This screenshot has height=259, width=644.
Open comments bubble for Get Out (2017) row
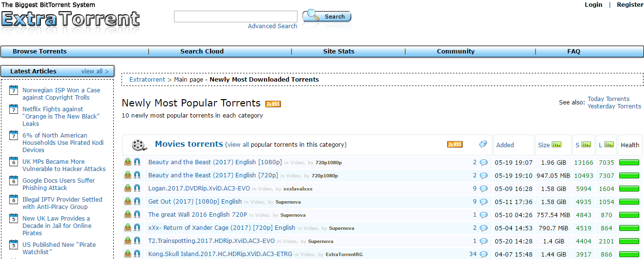[x=484, y=202]
